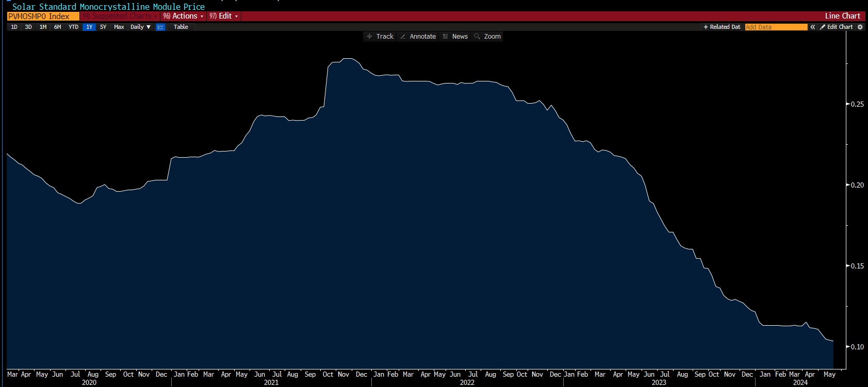This screenshot has height=387, width=868.
Task: Select the 5Y time range
Action: tap(103, 27)
